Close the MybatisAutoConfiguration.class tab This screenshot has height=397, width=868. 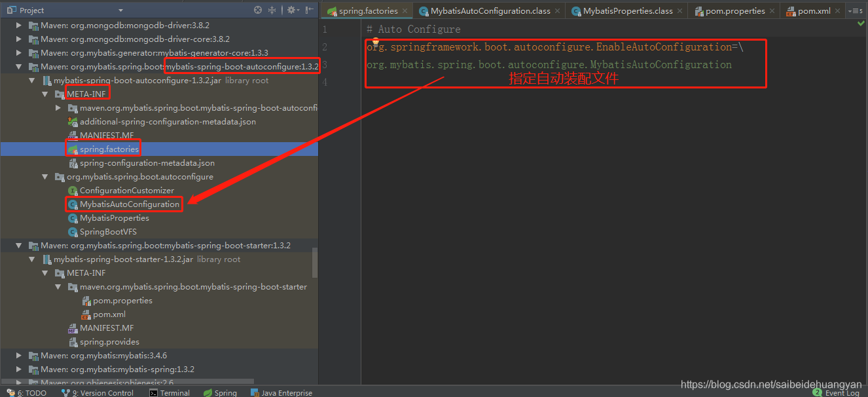557,11
